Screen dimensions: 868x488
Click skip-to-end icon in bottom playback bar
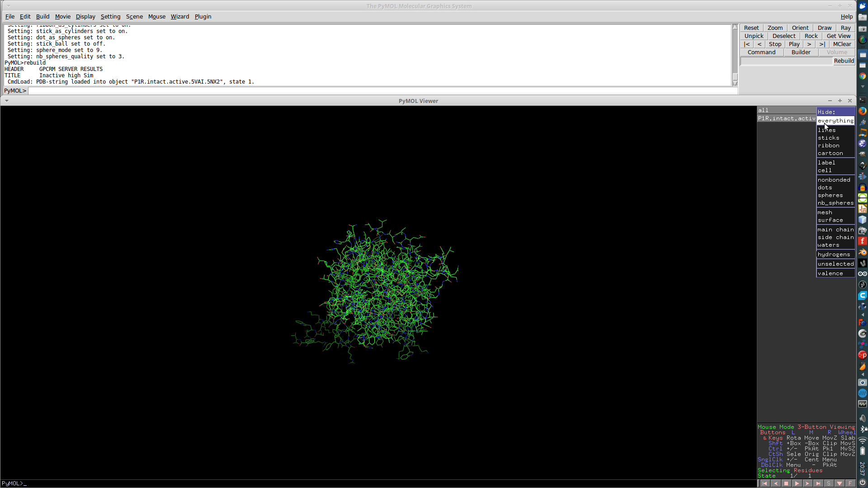click(818, 483)
